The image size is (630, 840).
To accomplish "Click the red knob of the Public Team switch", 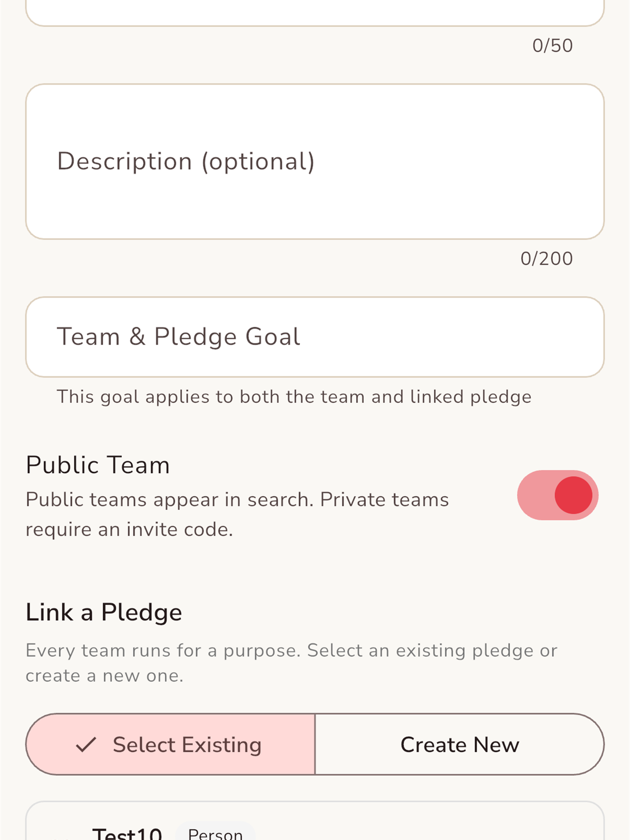I will (x=573, y=495).
